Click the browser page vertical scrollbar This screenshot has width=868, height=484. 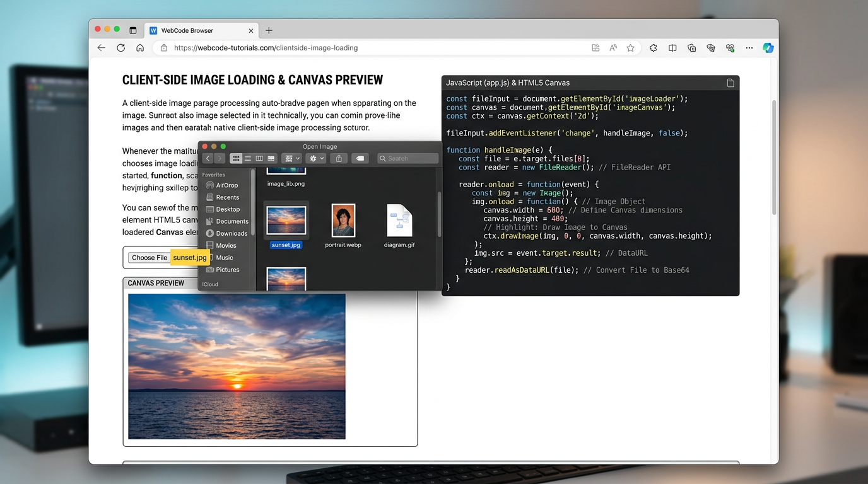(774, 158)
